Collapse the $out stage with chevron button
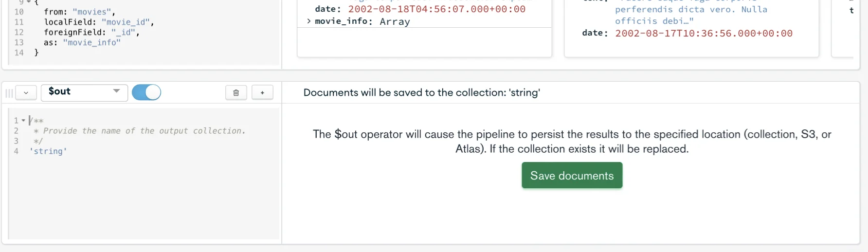 (x=26, y=92)
